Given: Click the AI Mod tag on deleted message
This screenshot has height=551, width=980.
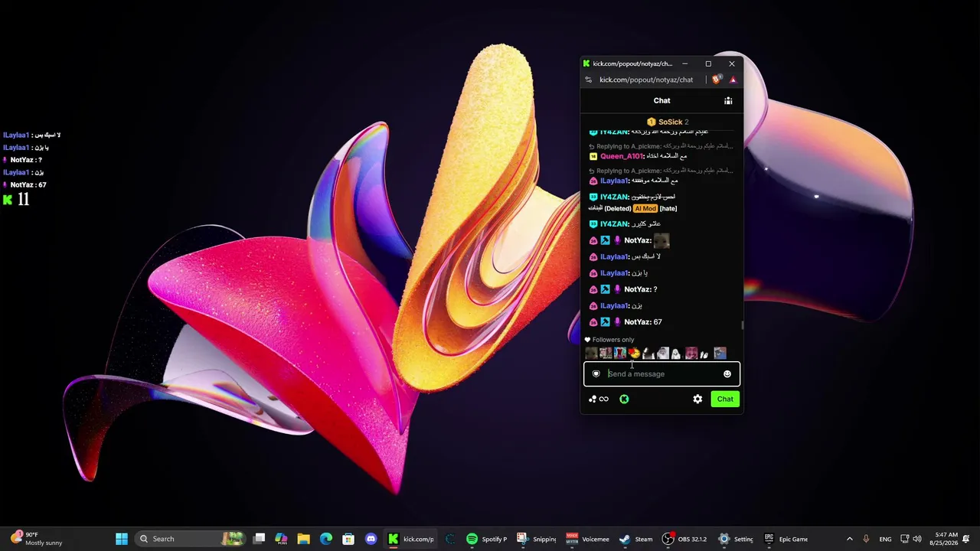Looking at the screenshot, I should 645,208.
